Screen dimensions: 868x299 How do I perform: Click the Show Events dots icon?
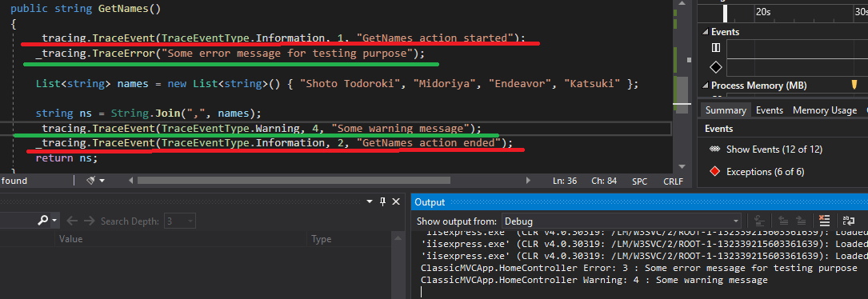point(714,149)
